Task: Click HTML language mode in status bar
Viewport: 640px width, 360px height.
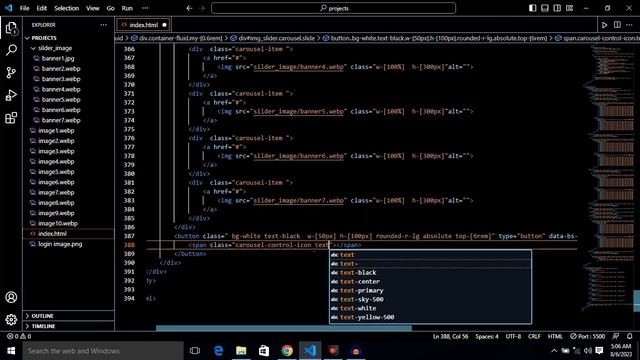Action: (x=555, y=336)
